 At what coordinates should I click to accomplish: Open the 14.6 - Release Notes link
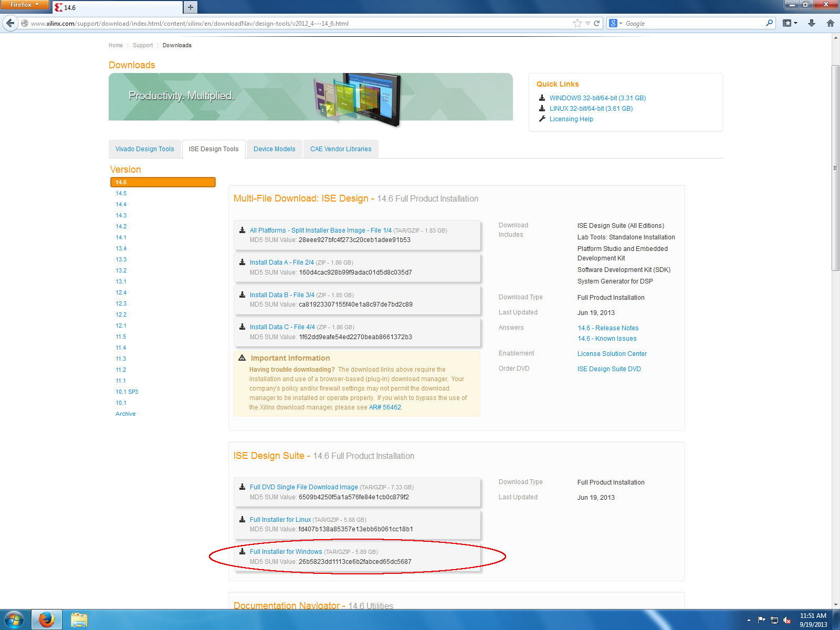click(607, 328)
